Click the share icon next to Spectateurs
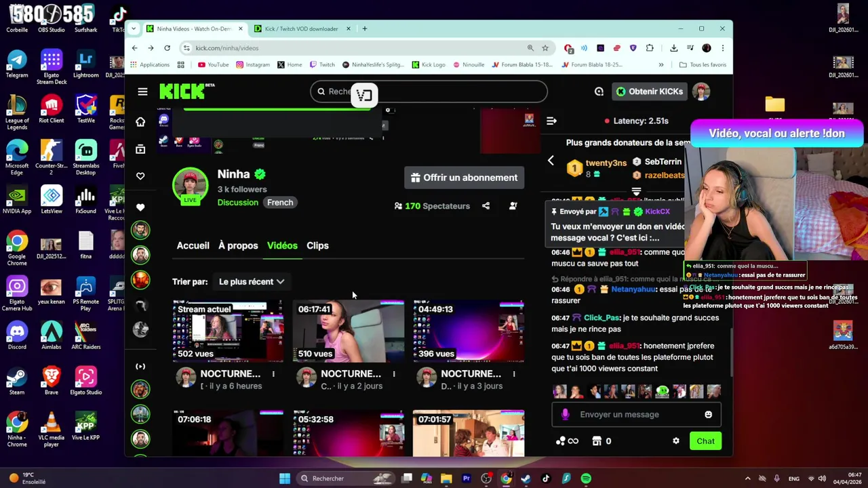868x488 pixels. (486, 206)
